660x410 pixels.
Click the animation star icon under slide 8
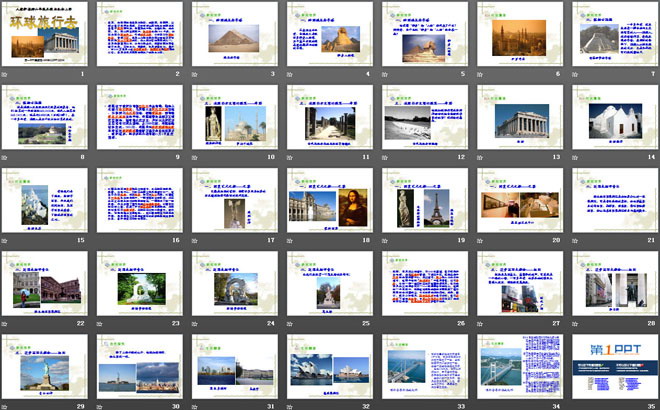point(4,157)
